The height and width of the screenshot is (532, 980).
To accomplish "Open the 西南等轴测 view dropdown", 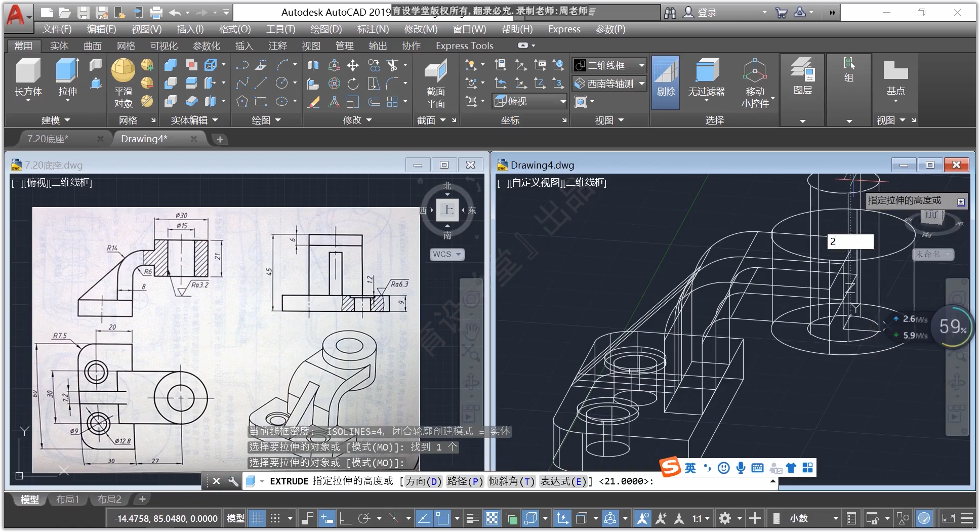I will pyautogui.click(x=610, y=84).
